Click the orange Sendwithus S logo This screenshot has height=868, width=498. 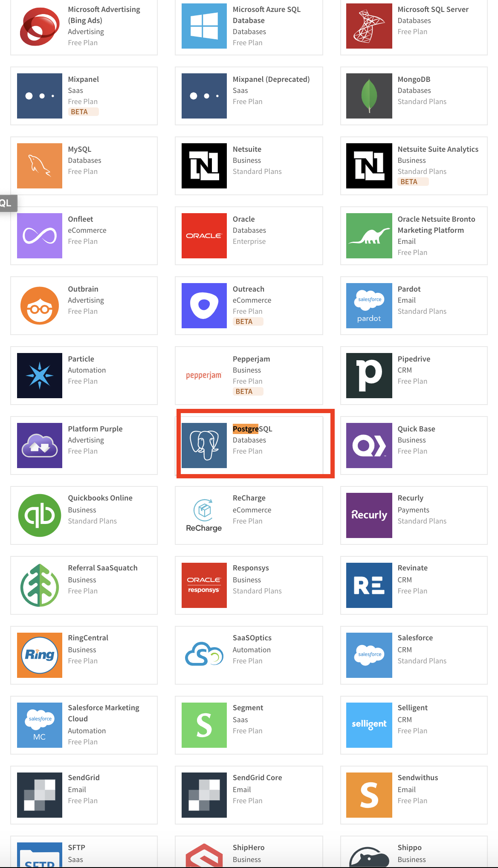click(369, 795)
